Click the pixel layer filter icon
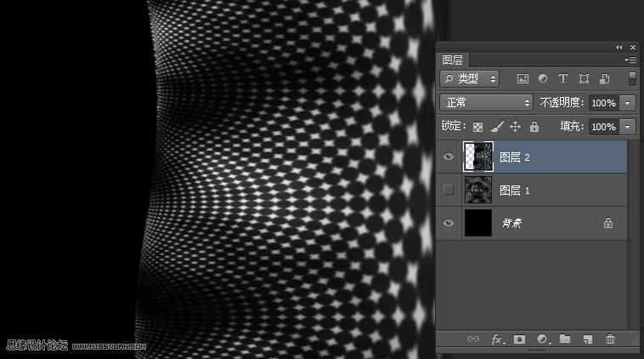This screenshot has width=644, height=359. [x=523, y=79]
